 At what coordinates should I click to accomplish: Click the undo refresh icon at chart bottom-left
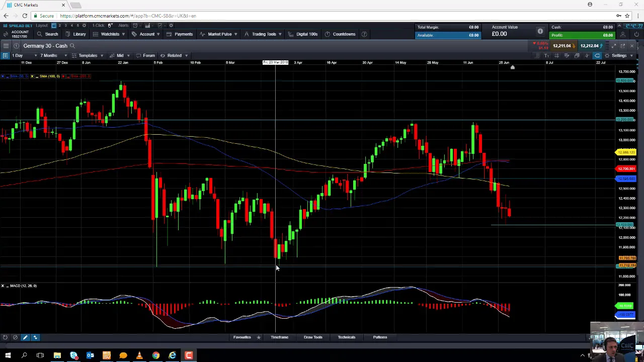[x=5, y=337]
